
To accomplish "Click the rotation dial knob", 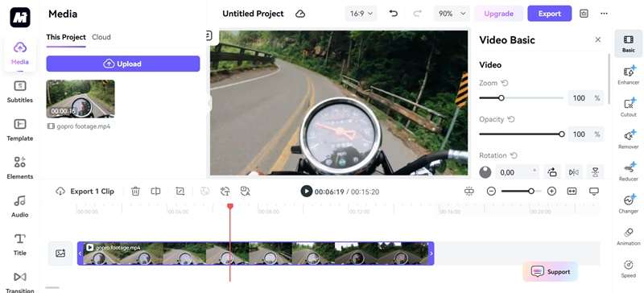I will click(x=485, y=172).
